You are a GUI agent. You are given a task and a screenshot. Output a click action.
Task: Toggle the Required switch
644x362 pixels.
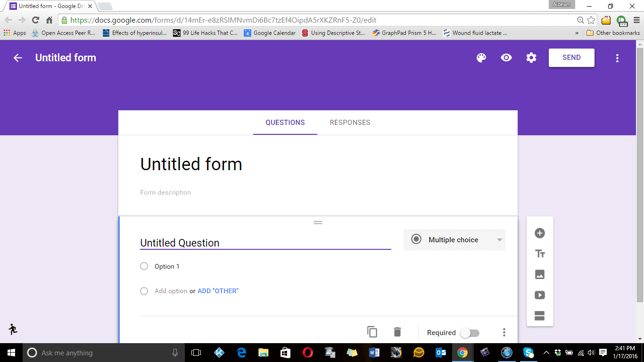tap(470, 333)
